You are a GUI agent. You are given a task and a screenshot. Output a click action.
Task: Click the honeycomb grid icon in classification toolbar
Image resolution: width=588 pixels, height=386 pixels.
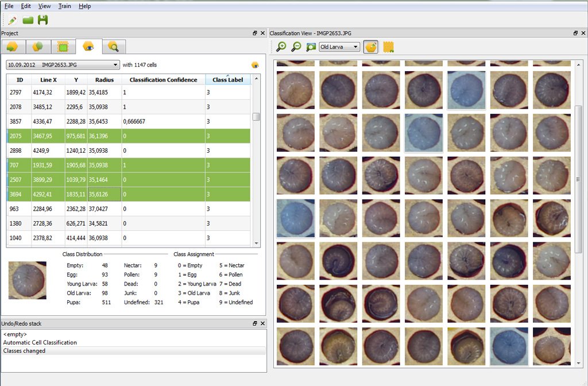389,47
